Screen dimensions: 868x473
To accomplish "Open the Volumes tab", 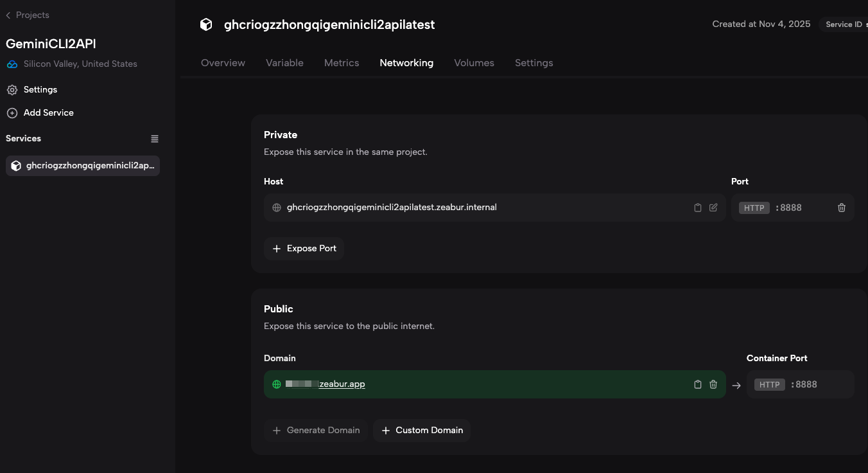I will (474, 63).
